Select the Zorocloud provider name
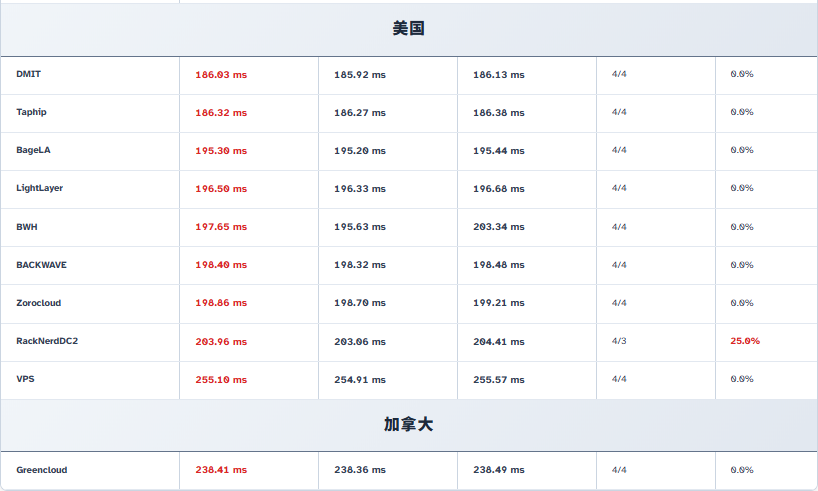818x491 pixels. coord(39,303)
